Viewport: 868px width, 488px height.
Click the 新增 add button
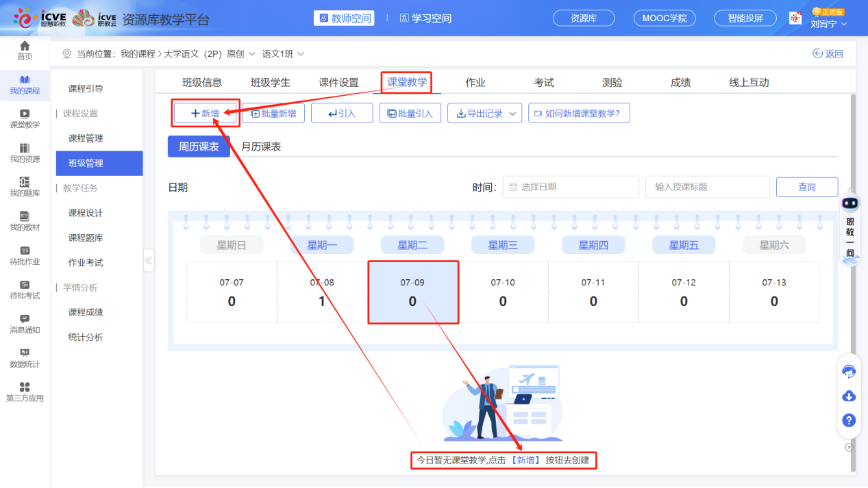[x=205, y=112]
